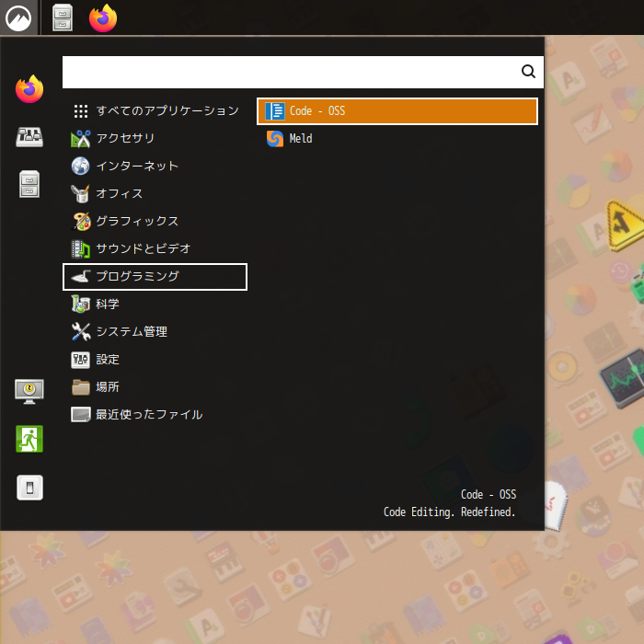The image size is (644, 644).
Task: Click the green logout icon
Action: point(29,439)
